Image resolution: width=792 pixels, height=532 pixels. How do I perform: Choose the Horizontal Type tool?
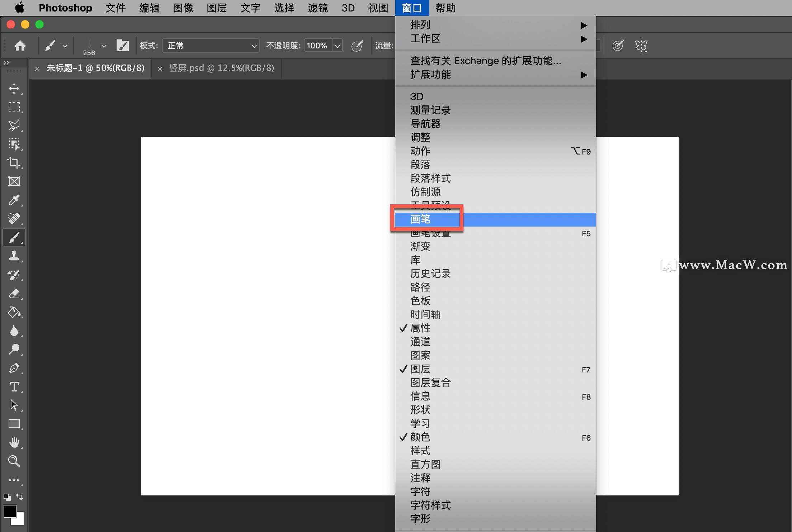click(14, 387)
